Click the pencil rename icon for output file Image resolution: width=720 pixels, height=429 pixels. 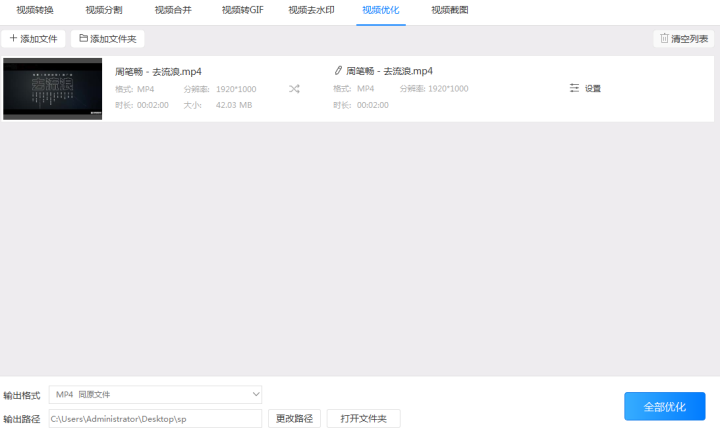click(338, 70)
